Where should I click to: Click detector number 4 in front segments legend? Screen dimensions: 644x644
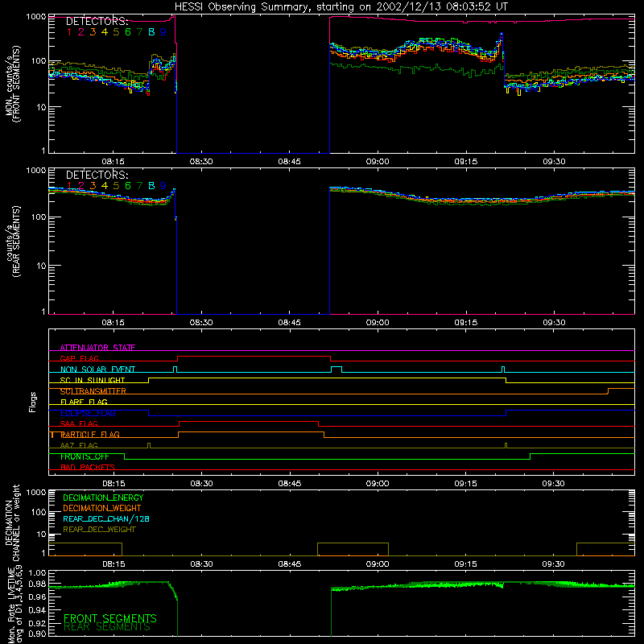(x=105, y=32)
